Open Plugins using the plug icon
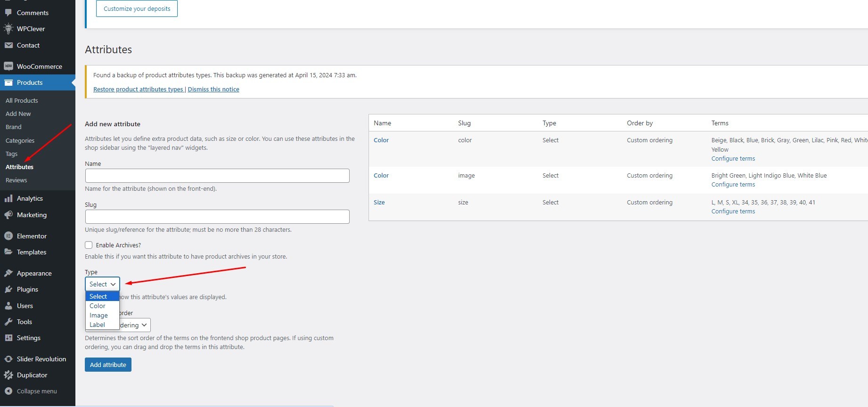This screenshot has width=868, height=407. 8,289
